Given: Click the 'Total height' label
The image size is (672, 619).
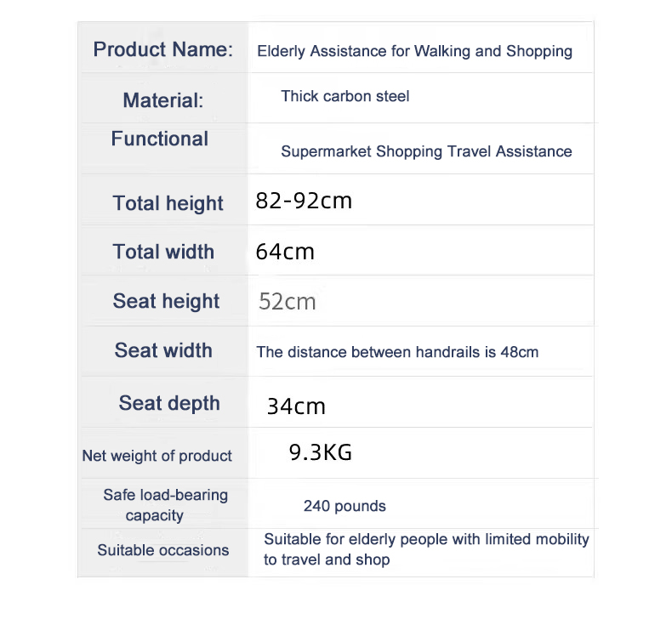Looking at the screenshot, I should (168, 203).
